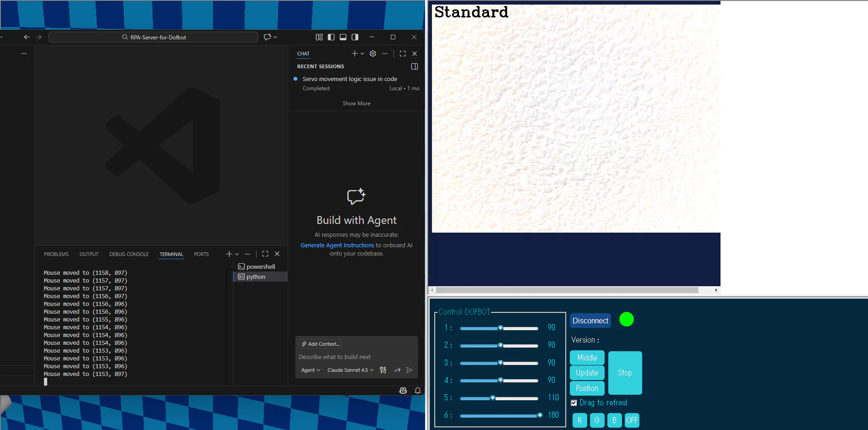The height and width of the screenshot is (430, 868).
Task: Open the Agent mode dropdown
Action: (311, 370)
